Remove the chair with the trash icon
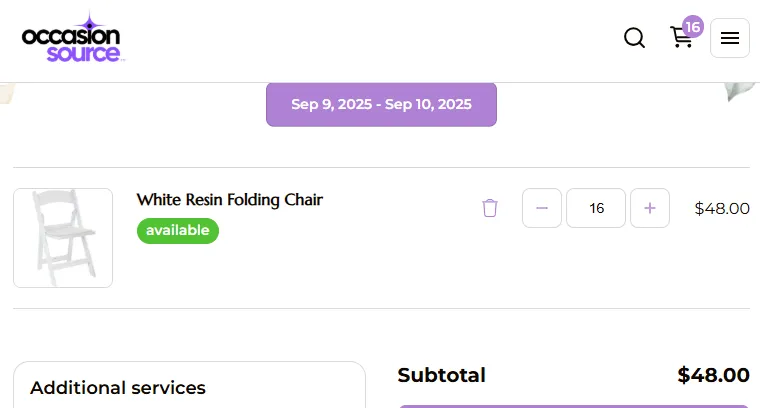The width and height of the screenshot is (760, 408). pos(490,208)
